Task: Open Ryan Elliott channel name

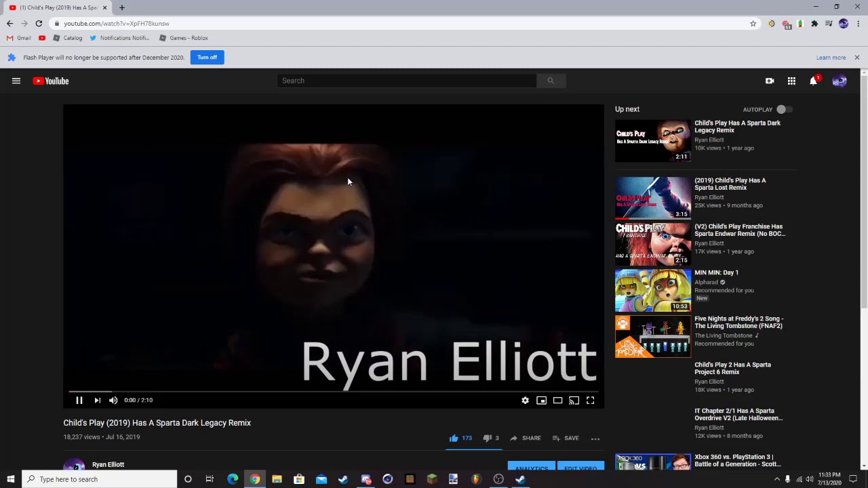Action: [x=108, y=465]
